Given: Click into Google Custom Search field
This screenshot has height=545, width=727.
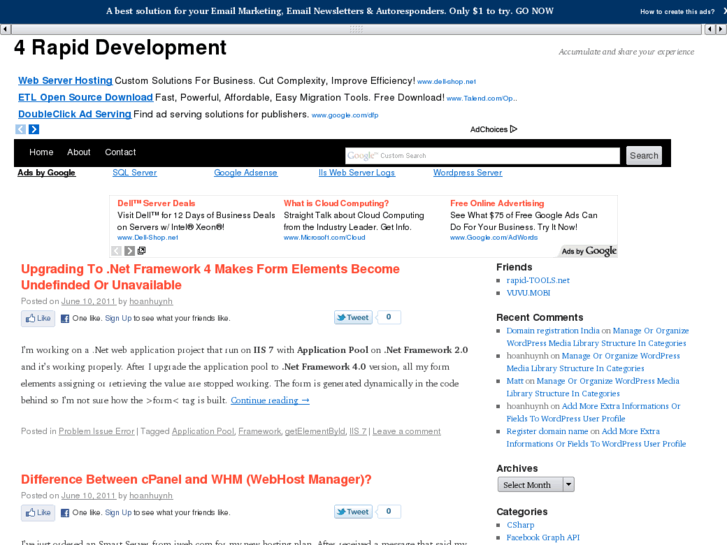Looking at the screenshot, I should coord(482,155).
